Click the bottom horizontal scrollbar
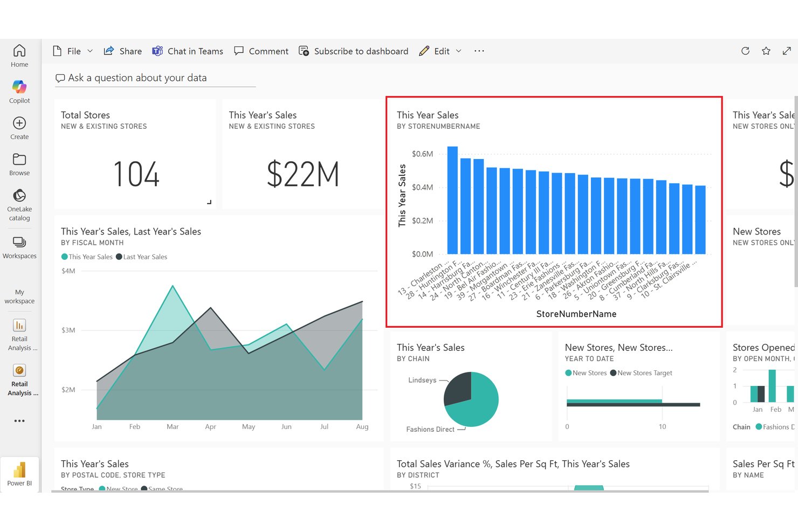Screen dimensions: 798x532 coord(380,491)
